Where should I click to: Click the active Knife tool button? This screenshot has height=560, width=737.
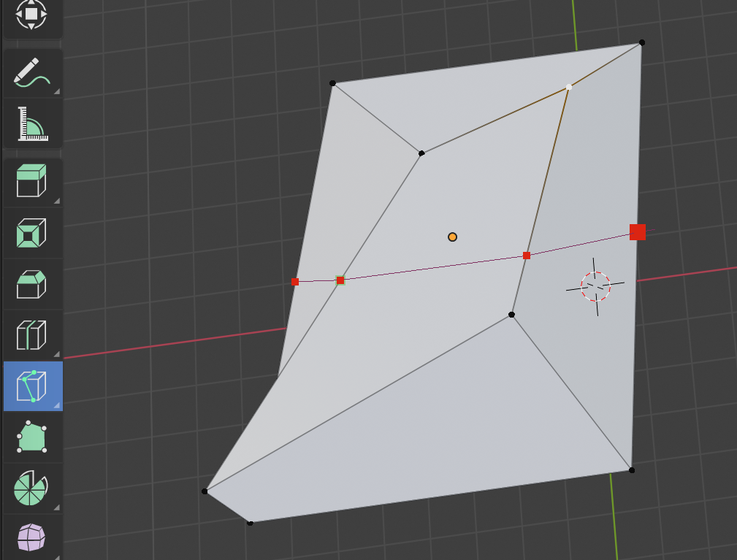tap(32, 386)
